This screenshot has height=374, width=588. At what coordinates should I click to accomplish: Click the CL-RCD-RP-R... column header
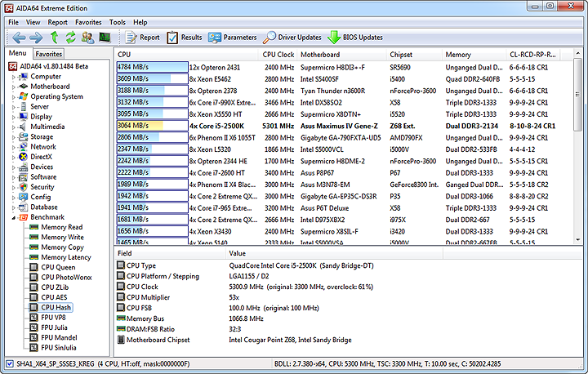click(x=532, y=55)
